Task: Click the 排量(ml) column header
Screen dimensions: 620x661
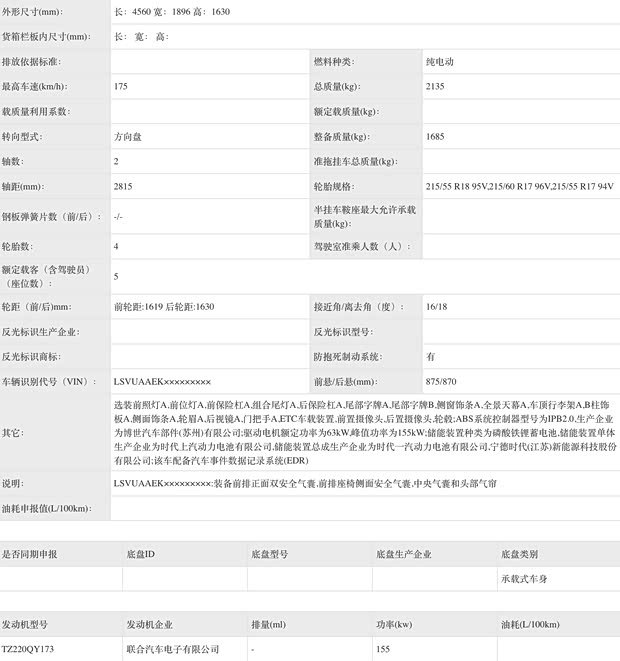Action: pos(268,624)
